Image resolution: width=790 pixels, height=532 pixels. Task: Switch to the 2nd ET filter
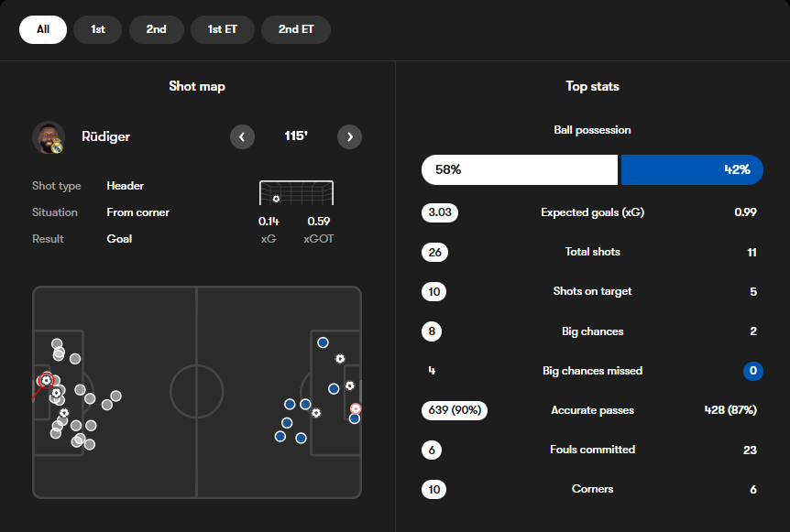[296, 29]
